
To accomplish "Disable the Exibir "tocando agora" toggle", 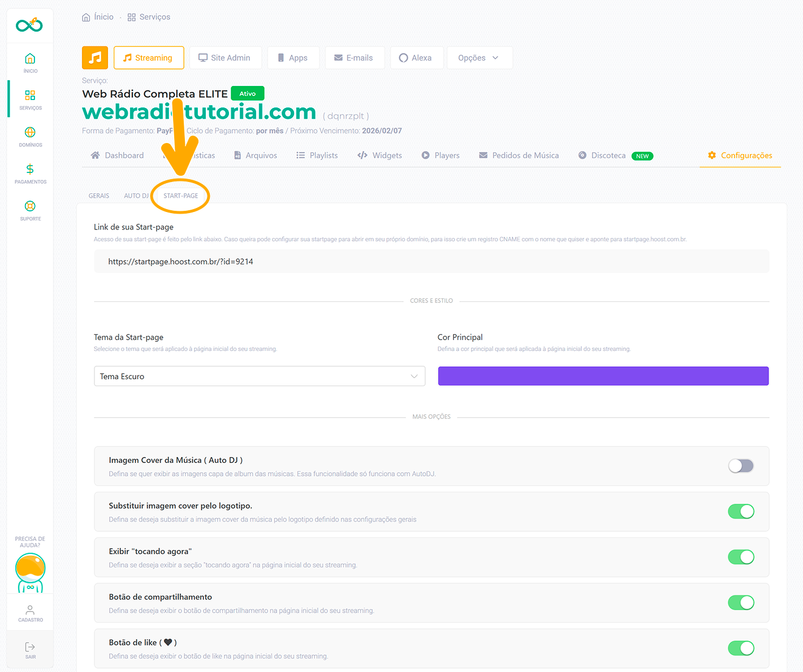I will click(741, 557).
